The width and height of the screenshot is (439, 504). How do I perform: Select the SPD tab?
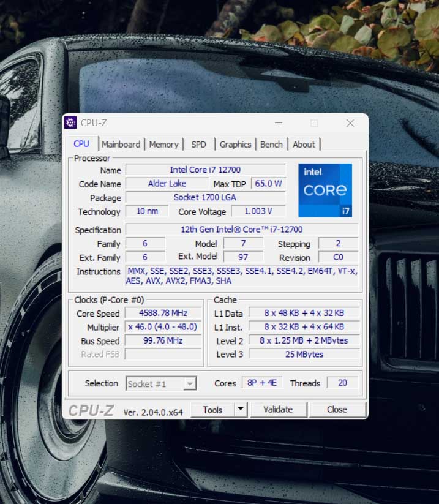point(198,145)
